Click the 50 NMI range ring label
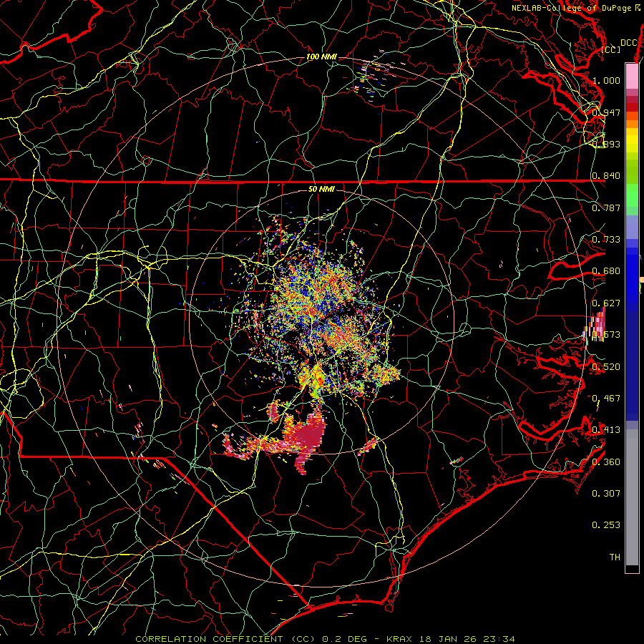The height and width of the screenshot is (644, 644). pos(321,190)
